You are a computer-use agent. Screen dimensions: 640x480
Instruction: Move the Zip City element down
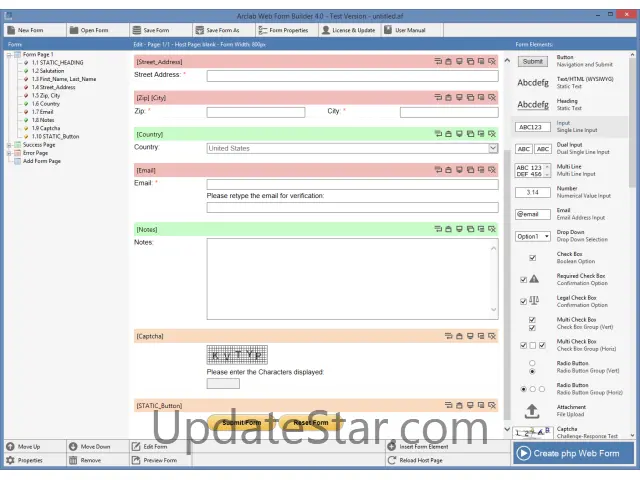click(x=459, y=98)
